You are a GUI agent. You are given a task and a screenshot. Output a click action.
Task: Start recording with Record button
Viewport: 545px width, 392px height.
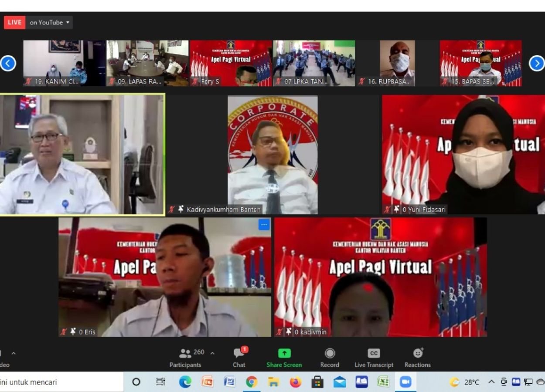pyautogui.click(x=330, y=358)
